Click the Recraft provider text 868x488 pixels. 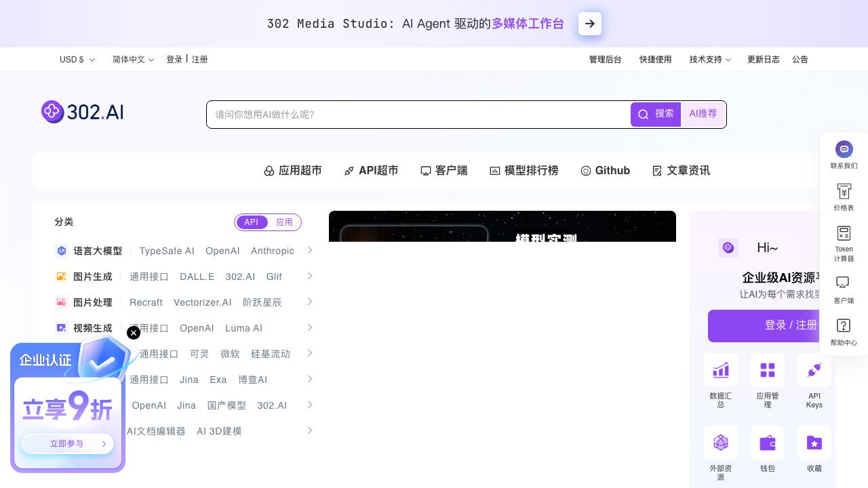click(x=146, y=302)
